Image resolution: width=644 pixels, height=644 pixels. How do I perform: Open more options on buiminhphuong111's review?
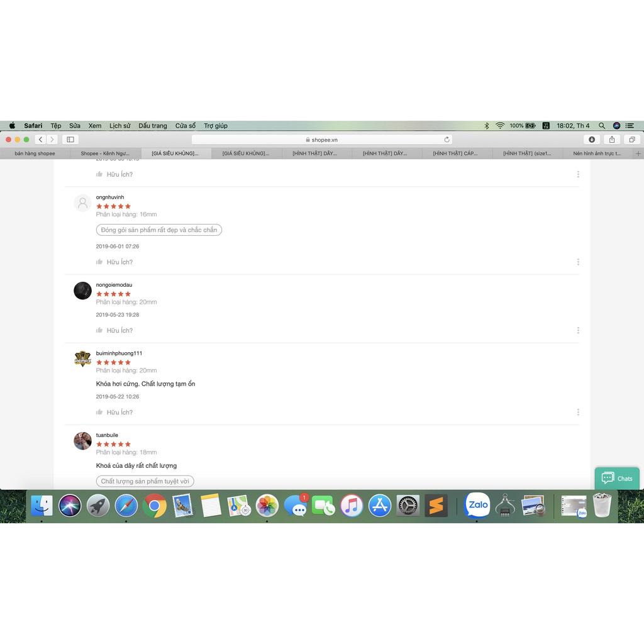click(x=578, y=412)
